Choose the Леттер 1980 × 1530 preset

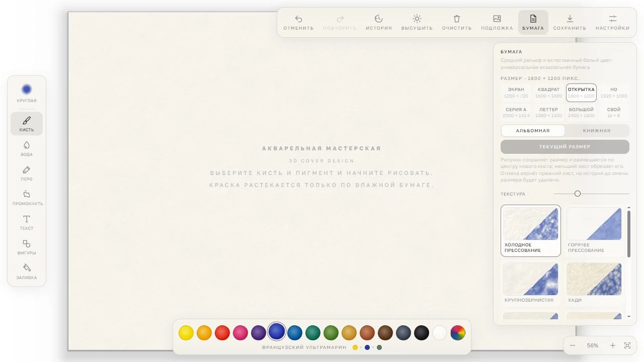coord(548,112)
